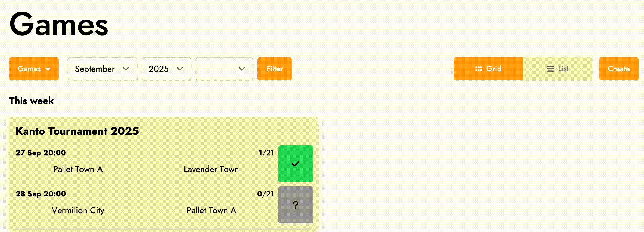Click the empty dropdown's chevron arrow
This screenshot has height=232, width=644.
(241, 69)
